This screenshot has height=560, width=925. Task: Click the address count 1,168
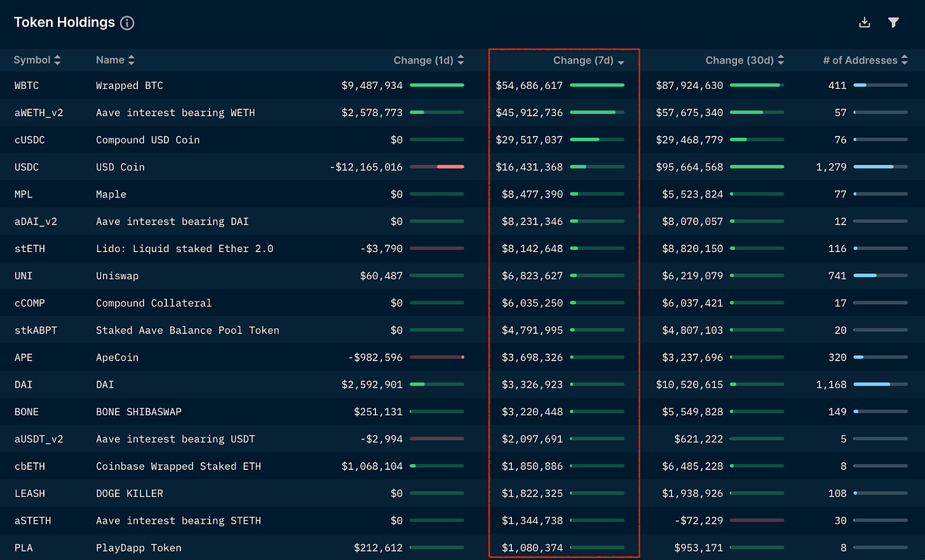831,385
